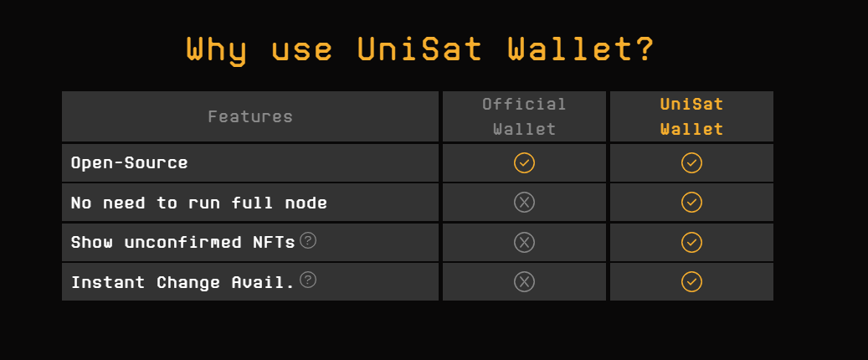Image resolution: width=868 pixels, height=360 pixels.
Task: Click the Features column header
Action: pos(250,116)
